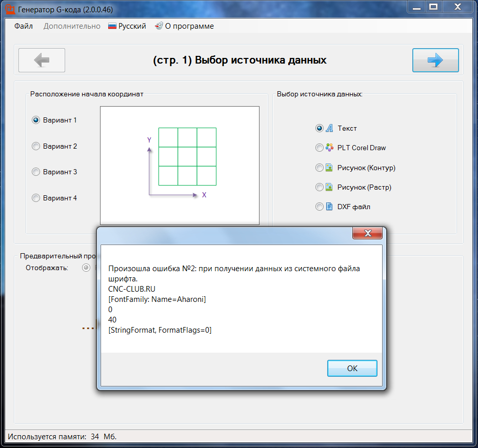The image size is (478, 448).
Task: Click the G-code generator app icon in title bar
Action: 10,9
